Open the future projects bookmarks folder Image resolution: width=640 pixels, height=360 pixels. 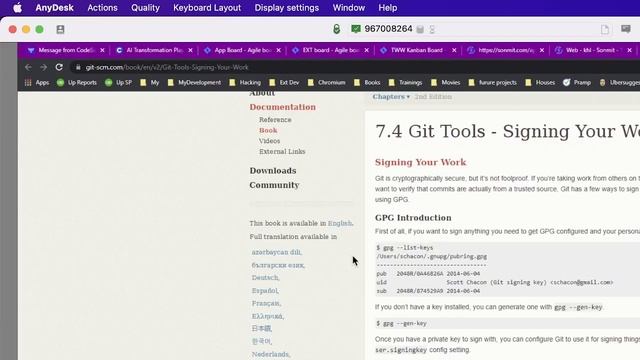tap(493, 82)
